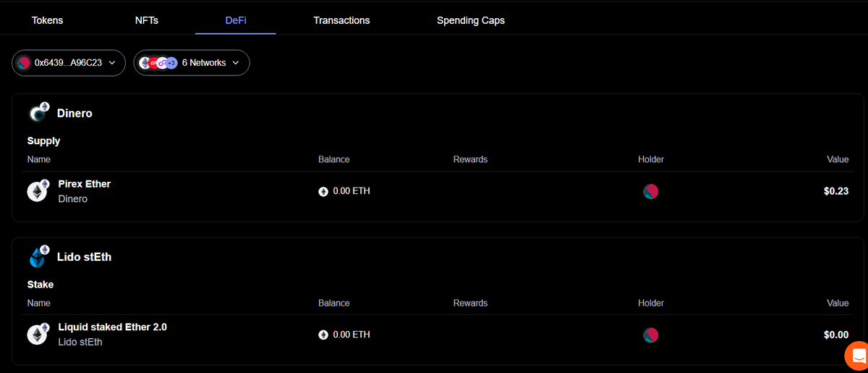The image size is (868, 373).
Task: Click the account avatar in address selector
Action: coord(24,63)
